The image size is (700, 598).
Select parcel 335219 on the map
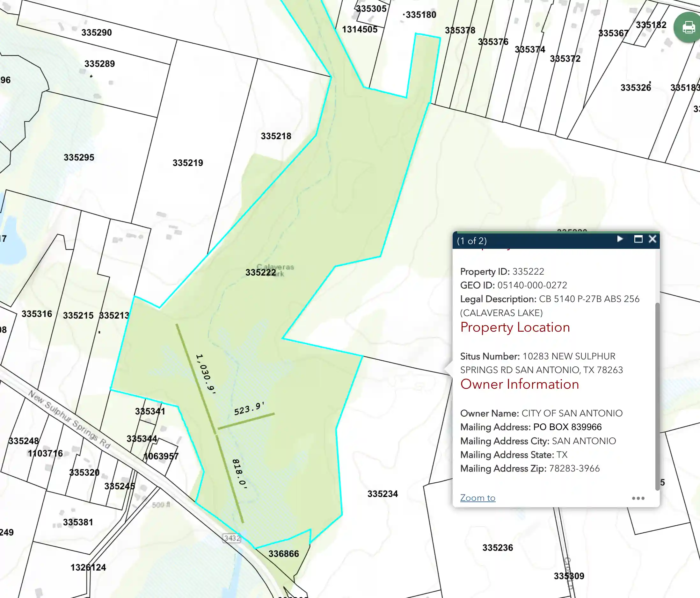click(x=188, y=163)
